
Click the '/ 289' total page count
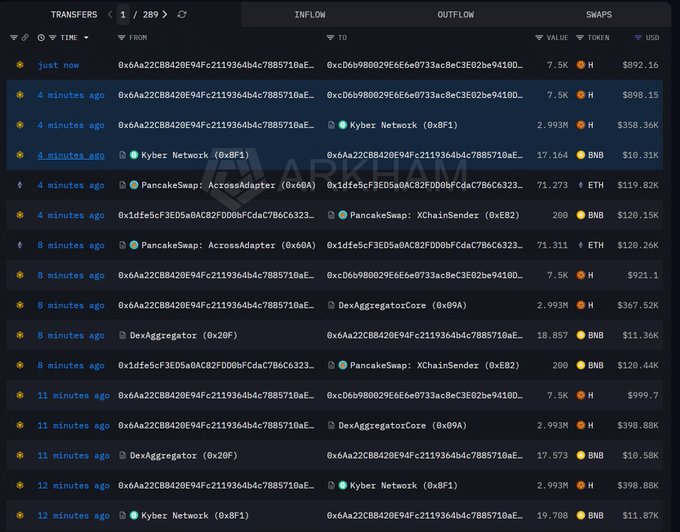click(146, 15)
